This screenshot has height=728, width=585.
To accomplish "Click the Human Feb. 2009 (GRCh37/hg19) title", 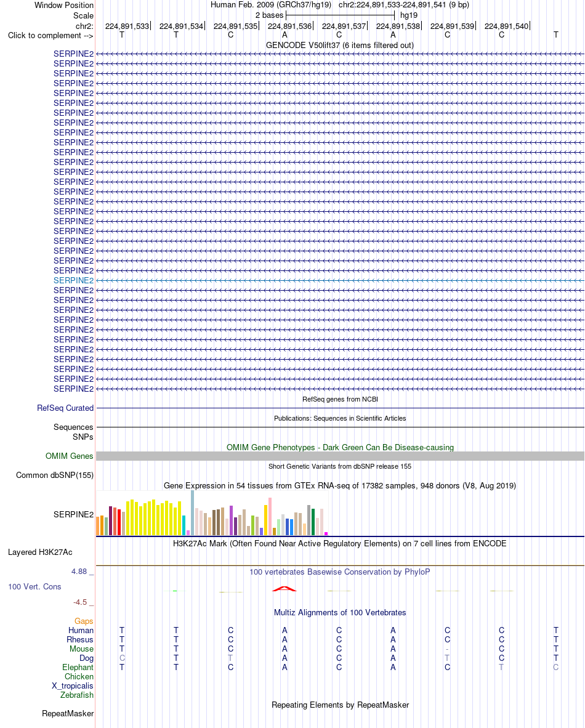I will 271,5.
